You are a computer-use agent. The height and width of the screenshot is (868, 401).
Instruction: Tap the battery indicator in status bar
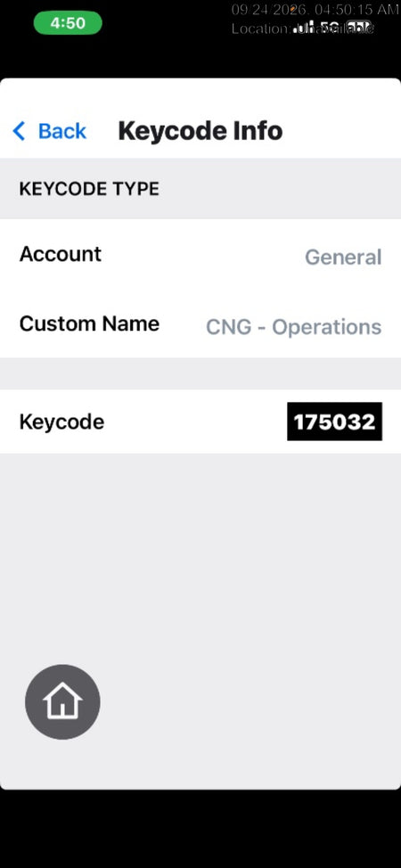pyautogui.click(x=360, y=27)
